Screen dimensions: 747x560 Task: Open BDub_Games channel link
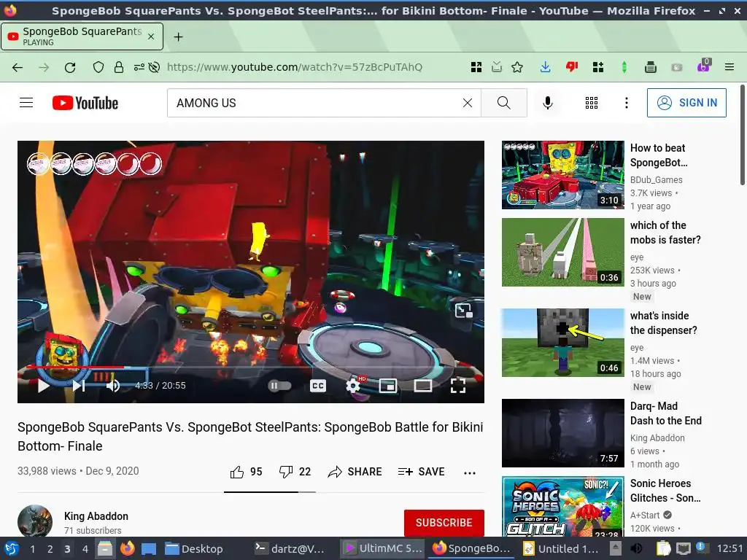click(656, 180)
